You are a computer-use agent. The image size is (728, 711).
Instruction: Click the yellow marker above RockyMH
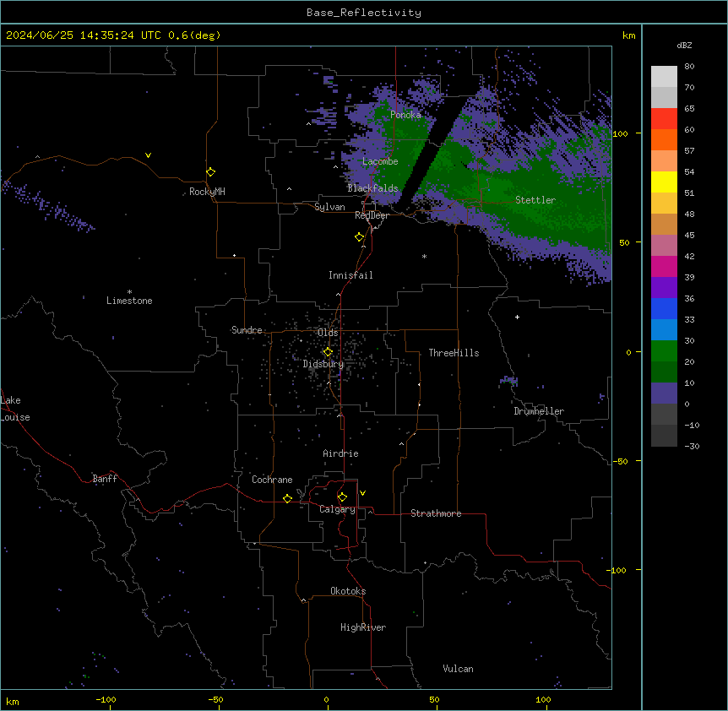[x=210, y=171]
